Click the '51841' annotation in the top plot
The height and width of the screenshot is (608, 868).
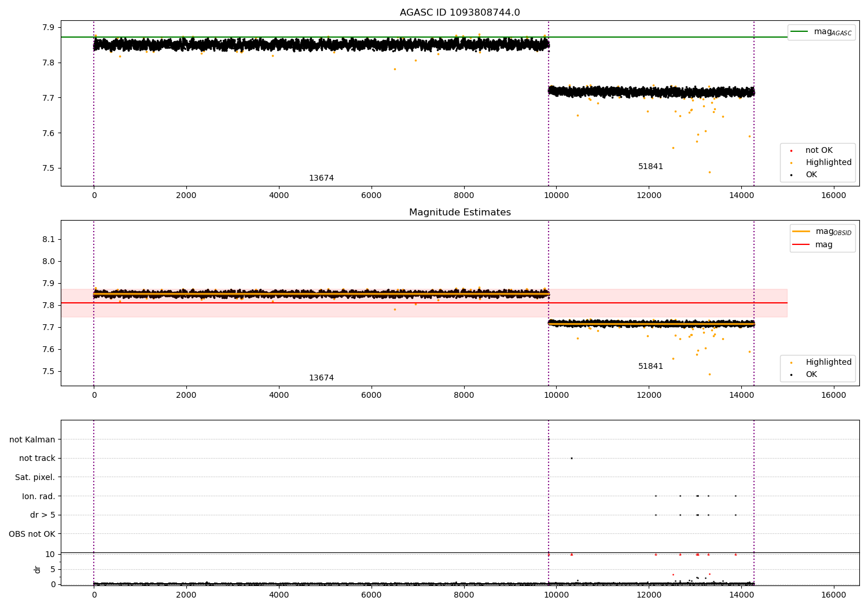pos(650,167)
